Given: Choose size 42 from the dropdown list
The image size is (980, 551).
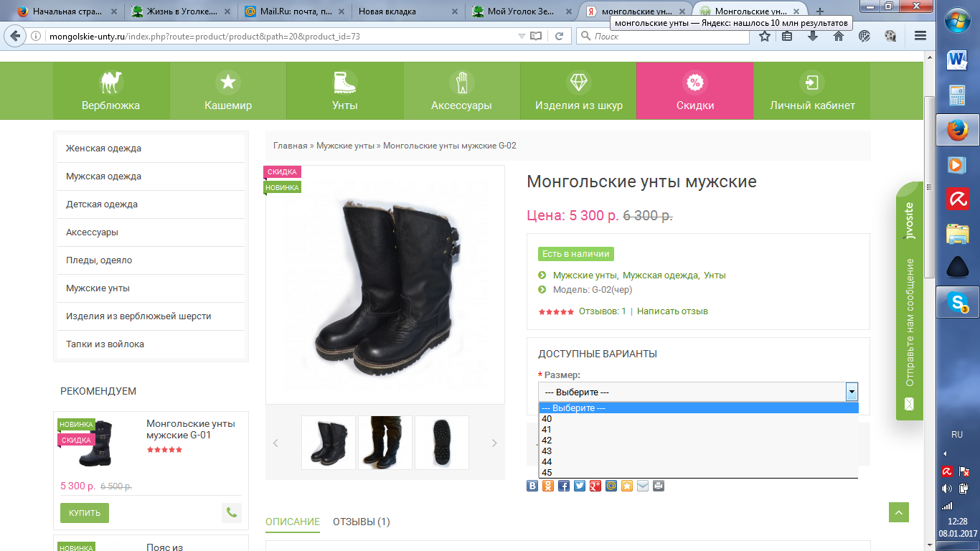Looking at the screenshot, I should click(547, 441).
